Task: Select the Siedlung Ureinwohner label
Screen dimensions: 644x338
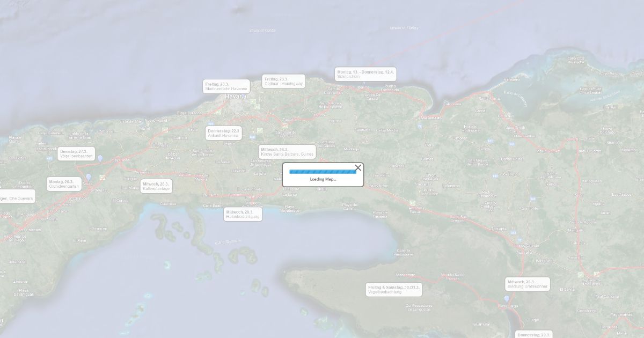Action: pos(528,284)
